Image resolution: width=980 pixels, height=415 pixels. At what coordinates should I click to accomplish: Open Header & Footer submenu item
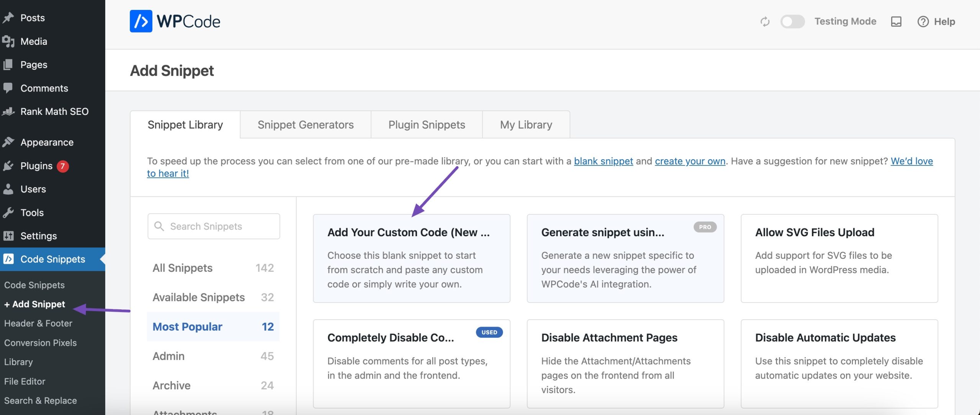point(38,324)
